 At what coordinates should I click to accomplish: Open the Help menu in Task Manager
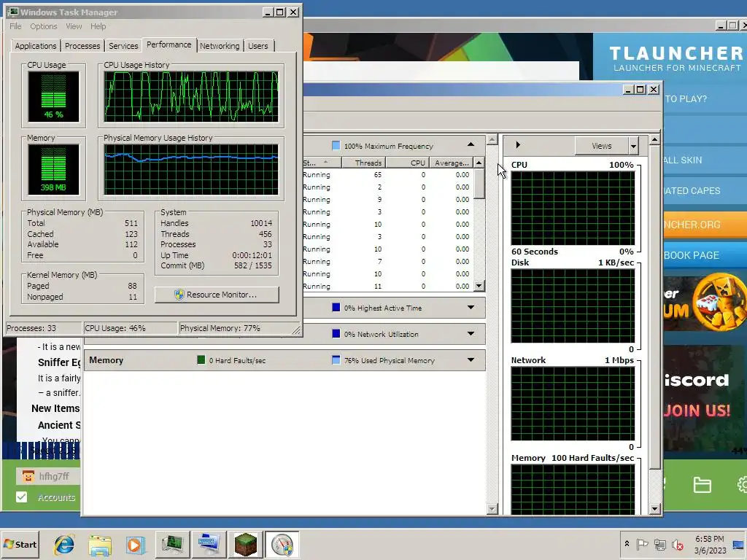coord(98,26)
